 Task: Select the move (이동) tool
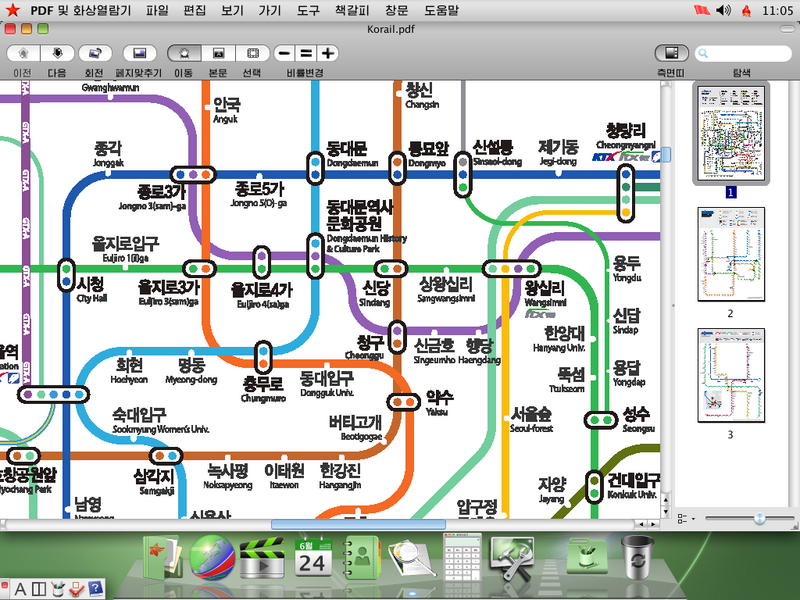point(184,53)
